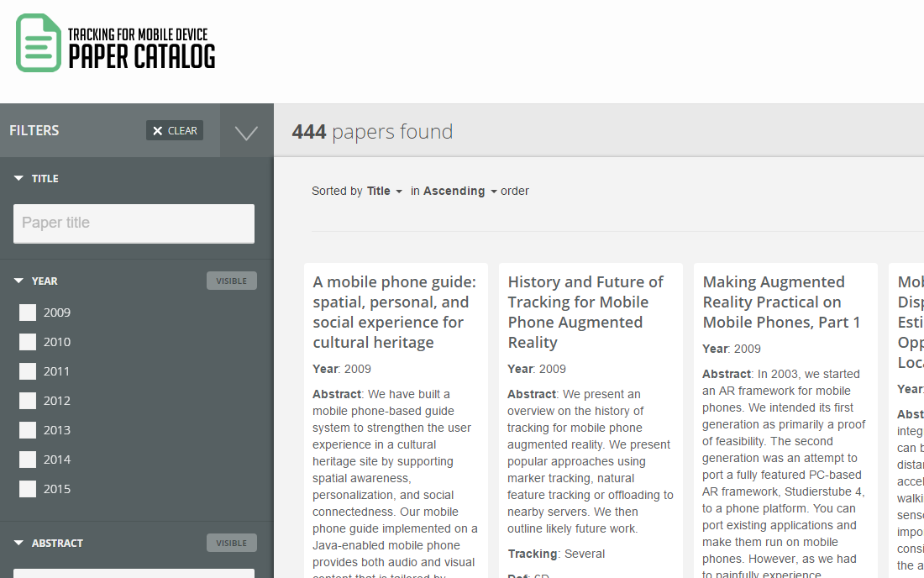Image resolution: width=924 pixels, height=578 pixels.
Task: Tick the 2012 year checkbox
Action: [x=28, y=401]
